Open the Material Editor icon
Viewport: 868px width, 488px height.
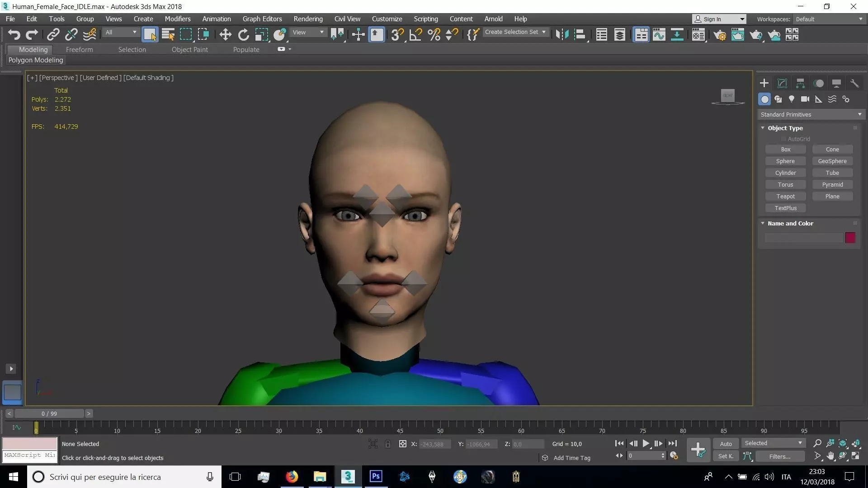[x=698, y=35]
